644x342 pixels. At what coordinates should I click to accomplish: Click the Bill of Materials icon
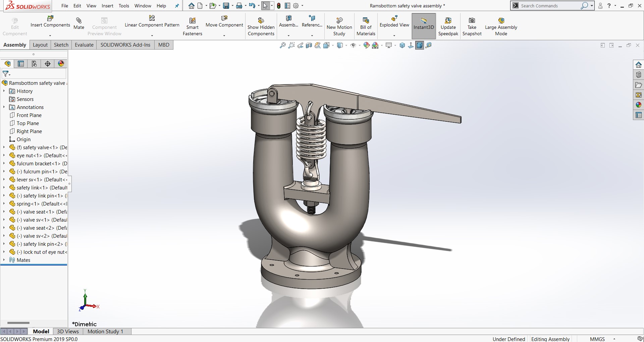(x=366, y=21)
